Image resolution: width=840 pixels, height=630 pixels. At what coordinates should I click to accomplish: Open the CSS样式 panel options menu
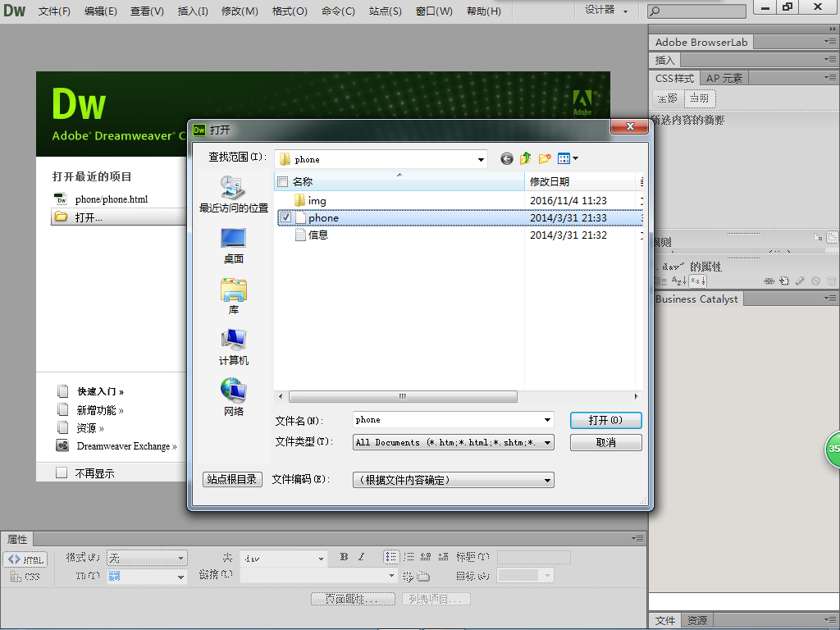point(830,78)
